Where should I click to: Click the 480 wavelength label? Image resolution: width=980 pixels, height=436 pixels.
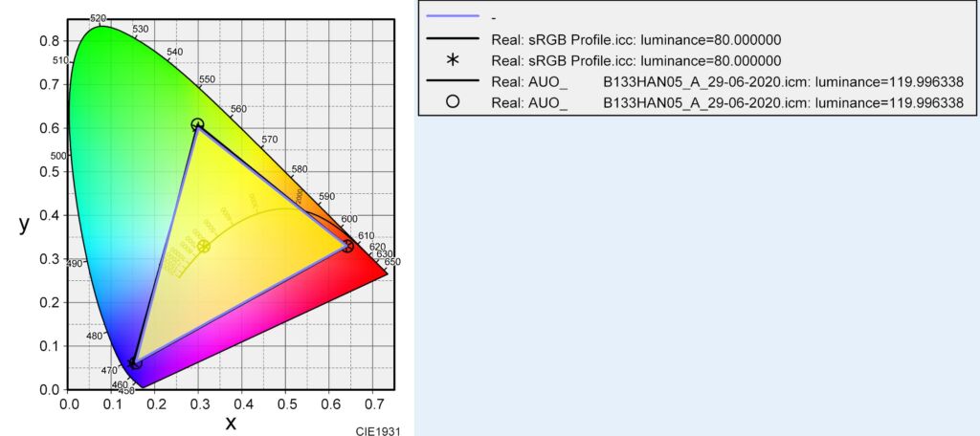point(95,336)
